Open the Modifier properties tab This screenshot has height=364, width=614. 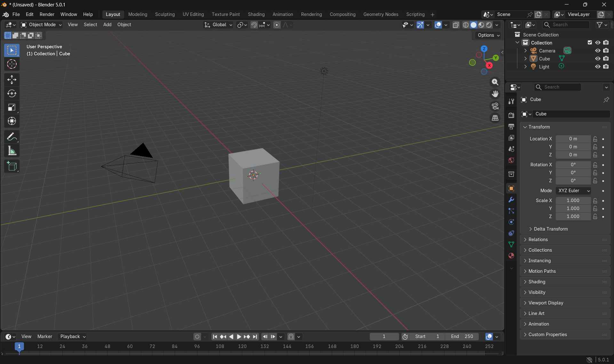pos(511,200)
